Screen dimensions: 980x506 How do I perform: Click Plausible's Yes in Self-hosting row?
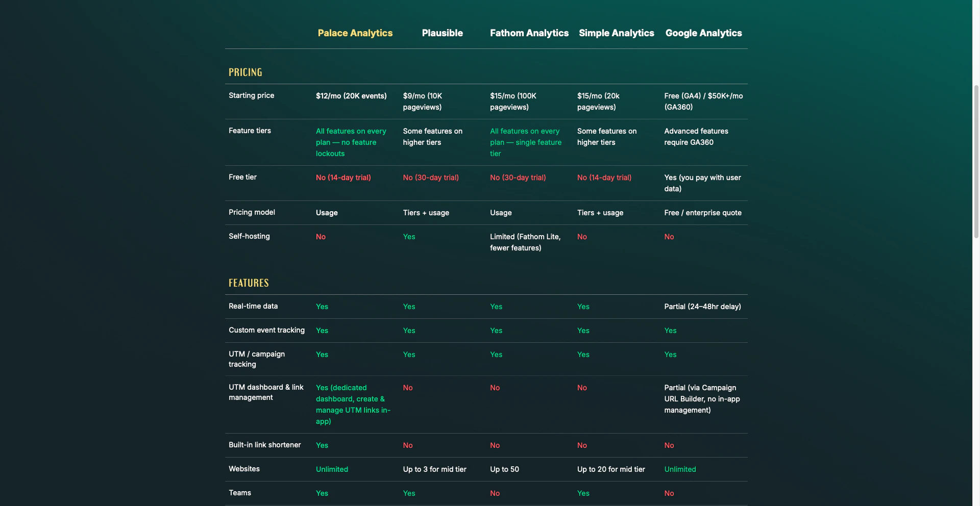pos(409,237)
